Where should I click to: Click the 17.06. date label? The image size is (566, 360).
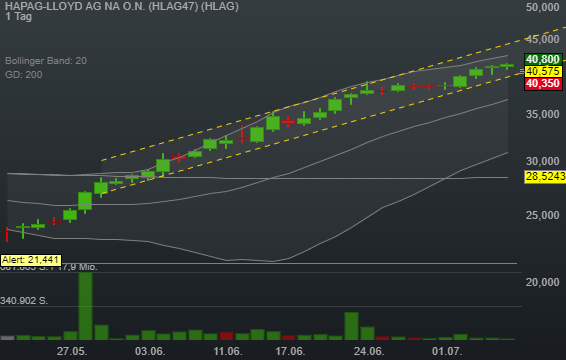pyautogui.click(x=290, y=351)
